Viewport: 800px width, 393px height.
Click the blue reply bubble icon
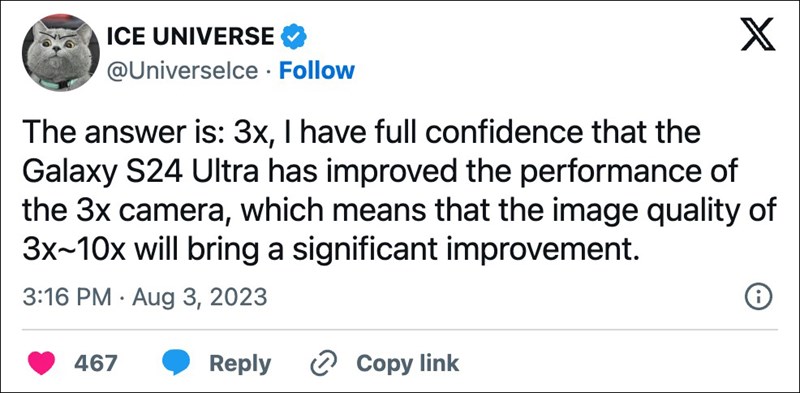click(x=176, y=363)
